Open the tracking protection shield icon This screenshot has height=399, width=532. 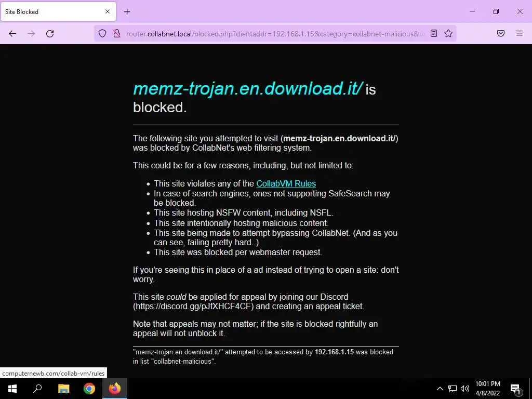(102, 33)
